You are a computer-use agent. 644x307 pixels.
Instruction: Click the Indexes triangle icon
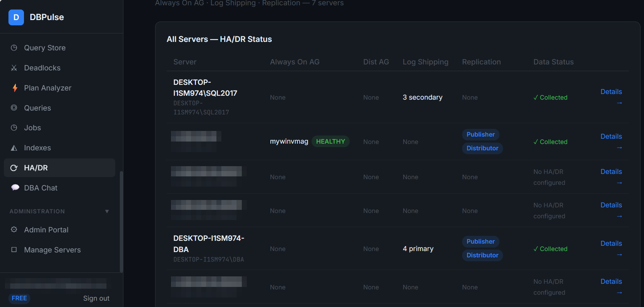(14, 148)
